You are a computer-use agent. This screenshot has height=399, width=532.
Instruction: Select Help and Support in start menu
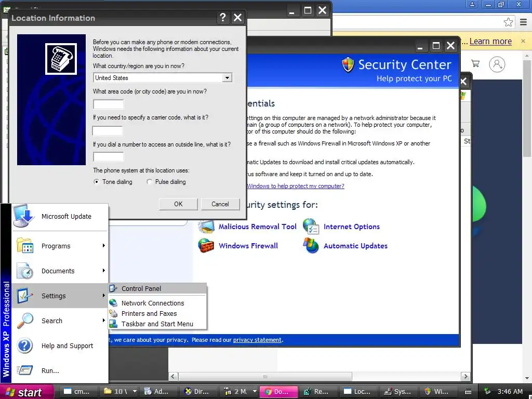point(60,345)
